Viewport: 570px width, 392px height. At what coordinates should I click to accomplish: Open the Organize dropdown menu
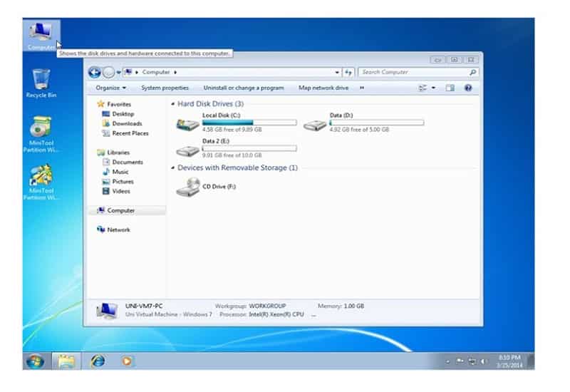[x=110, y=88]
